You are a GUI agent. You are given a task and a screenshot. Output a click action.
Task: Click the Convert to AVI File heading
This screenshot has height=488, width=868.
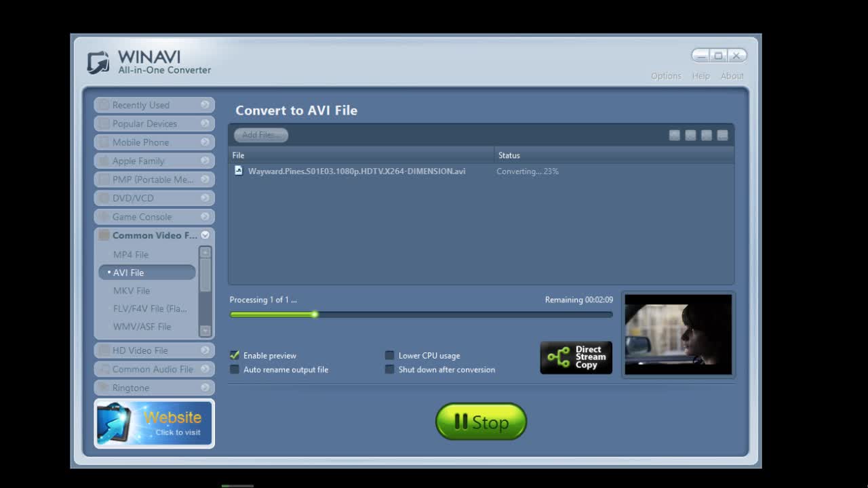296,110
